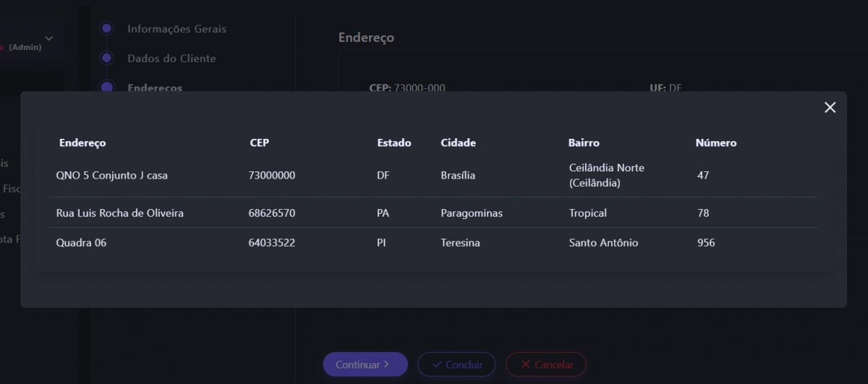
Task: Select the Teresina city cell
Action: pyautogui.click(x=460, y=243)
